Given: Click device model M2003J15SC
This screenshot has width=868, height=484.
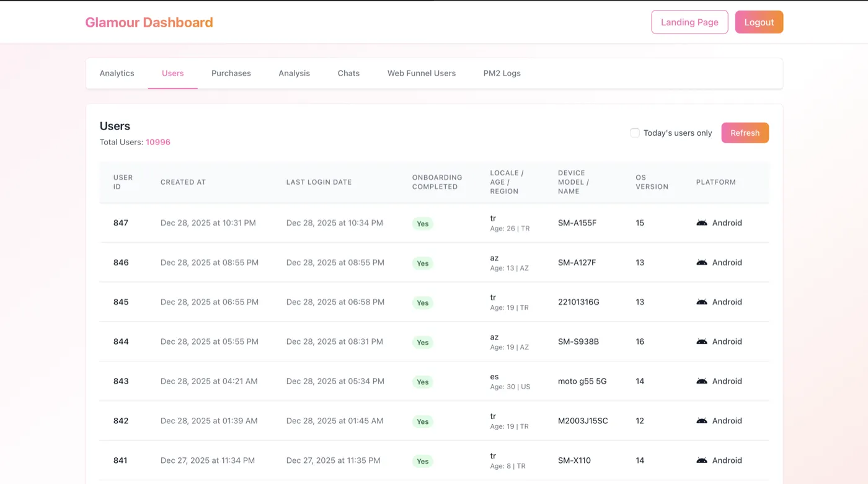Looking at the screenshot, I should click(x=583, y=421).
